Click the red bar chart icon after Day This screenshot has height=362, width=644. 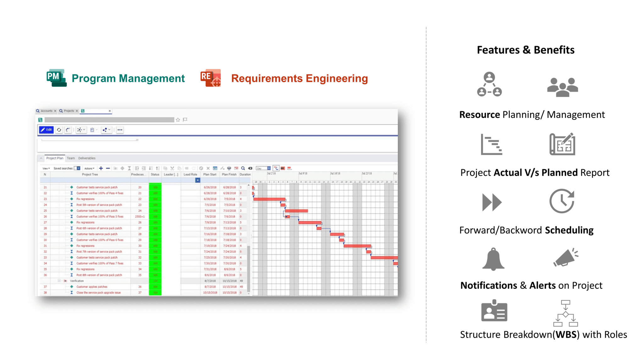pos(283,168)
